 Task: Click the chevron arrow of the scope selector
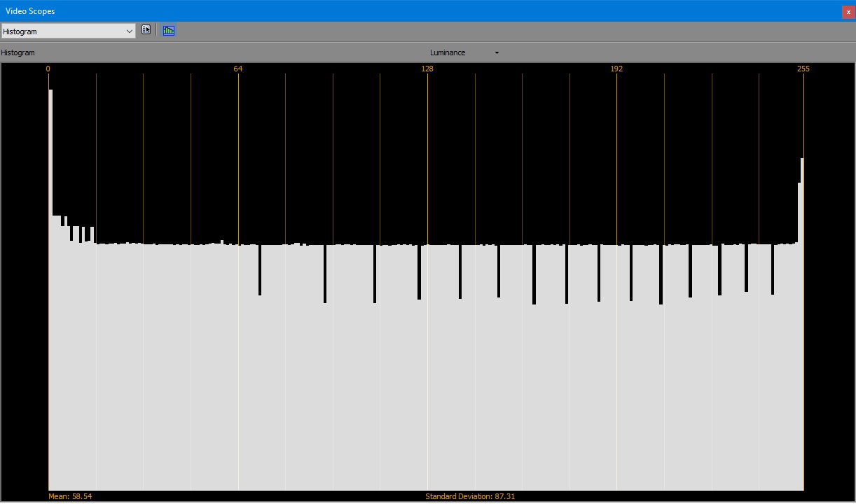(x=129, y=31)
